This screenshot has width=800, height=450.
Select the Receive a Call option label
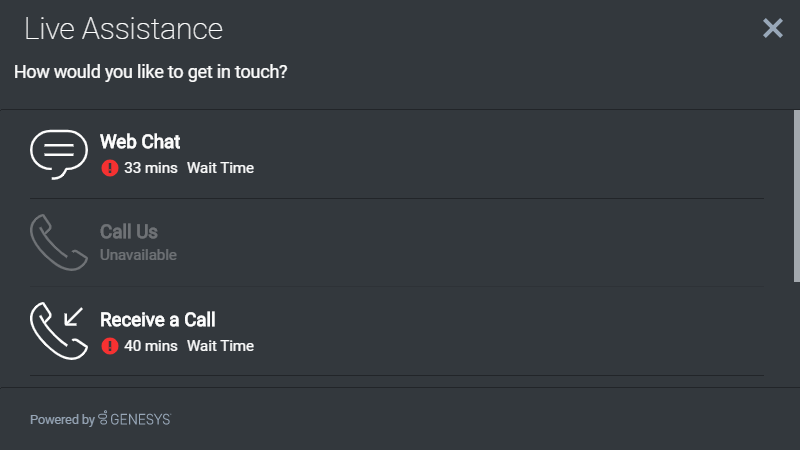[158, 320]
